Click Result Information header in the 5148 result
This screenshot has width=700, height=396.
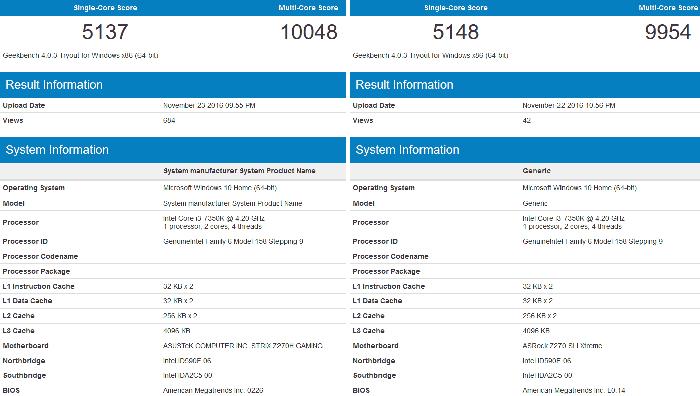pyautogui.click(x=525, y=85)
